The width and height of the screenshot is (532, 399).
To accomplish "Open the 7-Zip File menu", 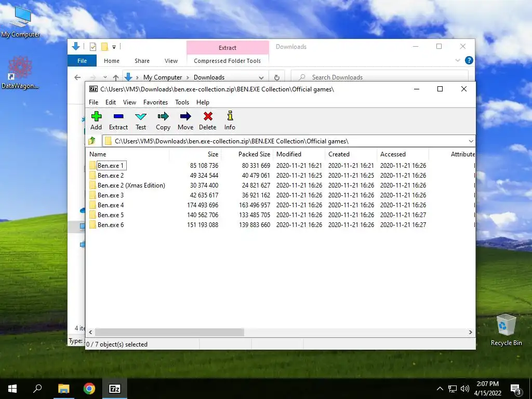I will coord(94,102).
